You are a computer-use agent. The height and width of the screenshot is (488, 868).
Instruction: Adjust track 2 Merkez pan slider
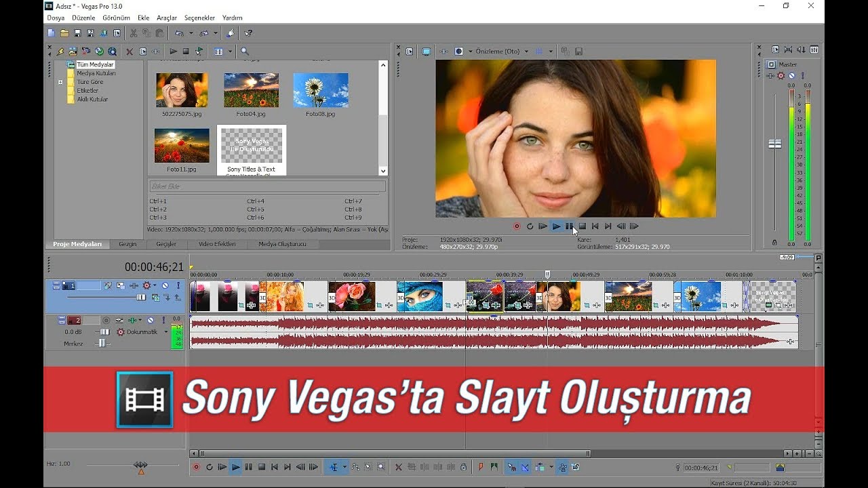click(x=102, y=344)
